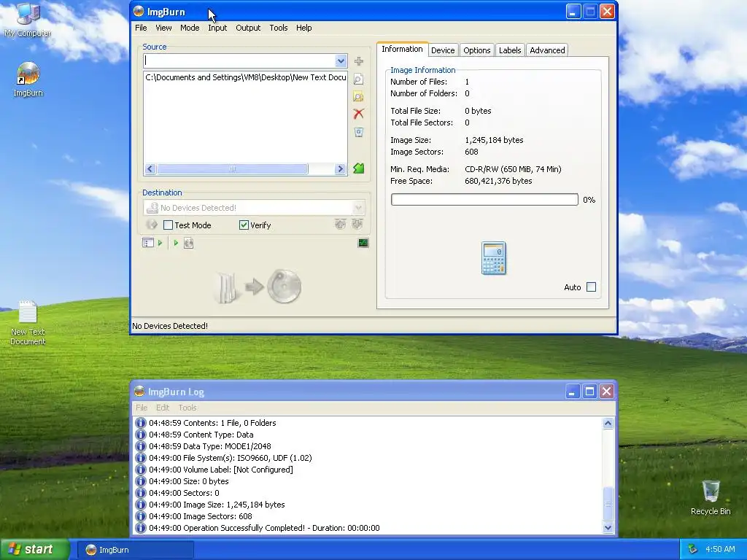Select the Recycle Bin desktop icon
This screenshot has height=560, width=747.
pyautogui.click(x=711, y=497)
